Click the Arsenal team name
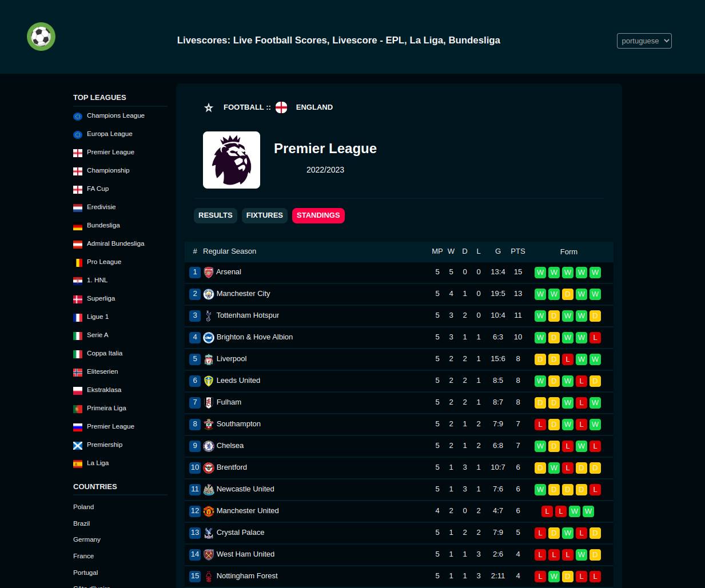This screenshot has width=705, height=588. click(x=229, y=272)
